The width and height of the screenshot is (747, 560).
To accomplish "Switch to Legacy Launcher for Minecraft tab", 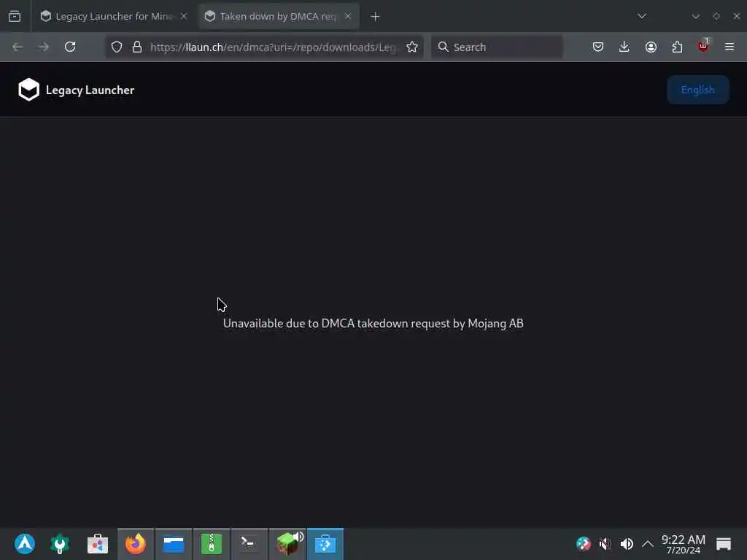I will point(113,16).
